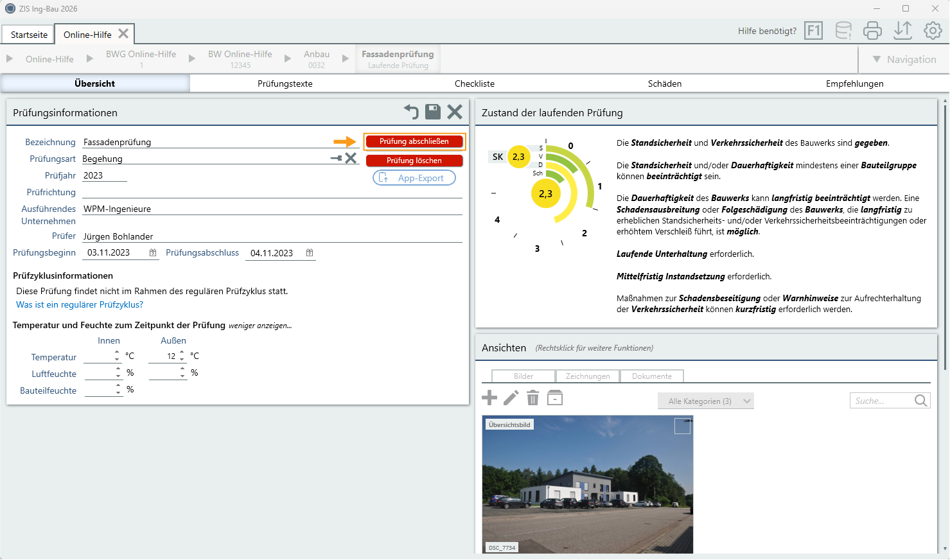Image resolution: width=950 pixels, height=560 pixels.
Task: Open the Prüfungsbeginn calendar picker
Action: coord(153,253)
